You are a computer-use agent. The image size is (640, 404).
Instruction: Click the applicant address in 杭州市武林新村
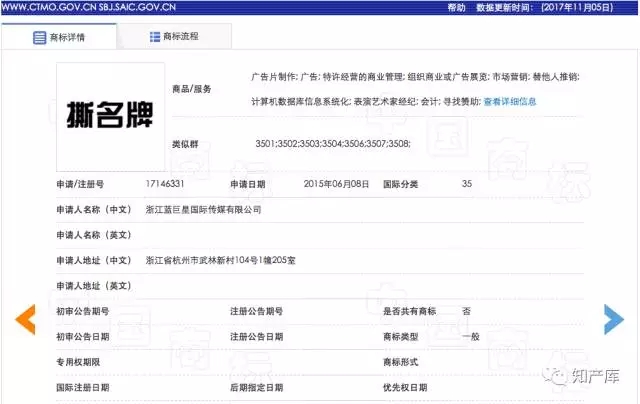[220, 261]
